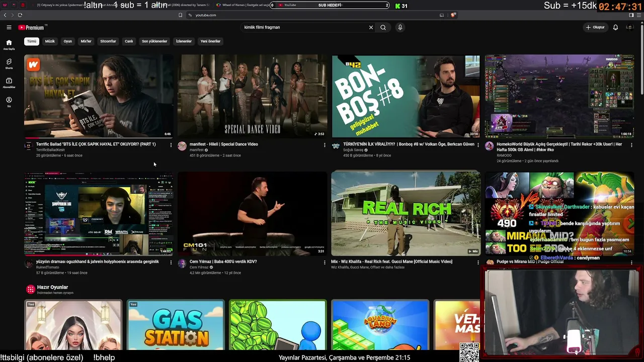This screenshot has height=362, width=644.
Task: Visit the RuinedTomato channel avatar
Action: [x=29, y=263]
